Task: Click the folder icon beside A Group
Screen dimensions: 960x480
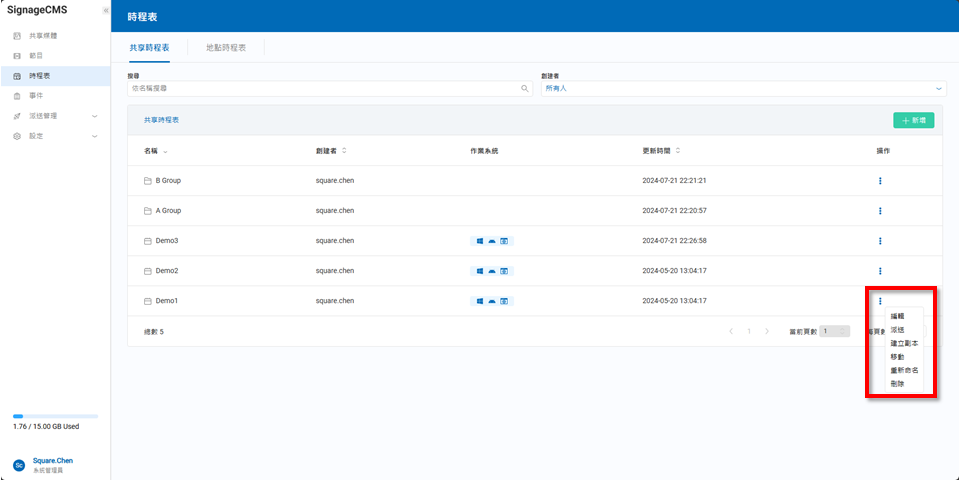Action: pyautogui.click(x=147, y=211)
